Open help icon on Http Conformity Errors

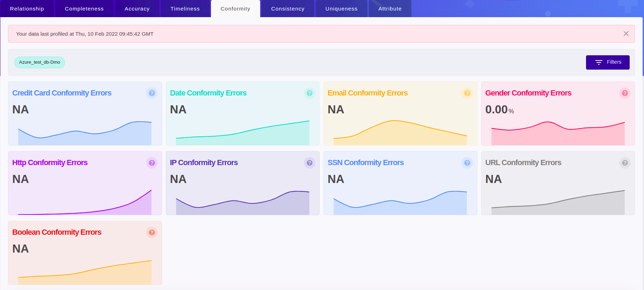tap(152, 163)
